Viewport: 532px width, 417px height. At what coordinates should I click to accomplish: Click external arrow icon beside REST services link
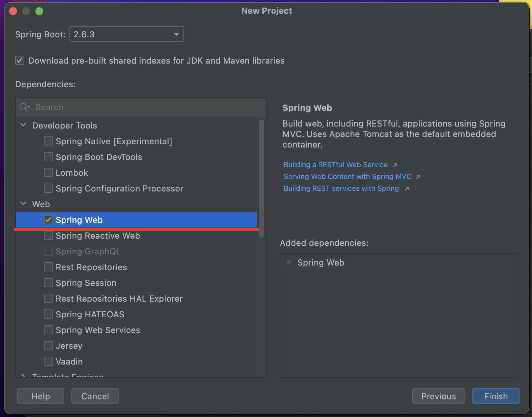click(407, 189)
